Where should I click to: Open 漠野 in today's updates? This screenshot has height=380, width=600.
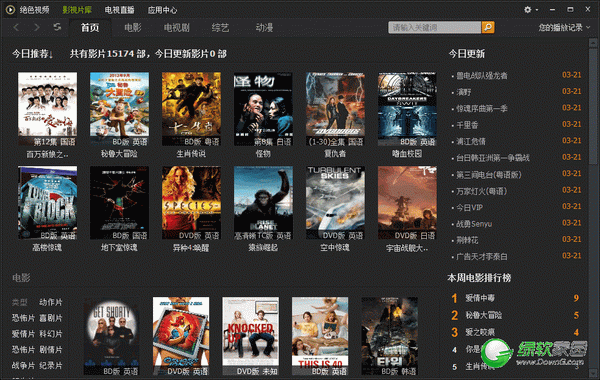pyautogui.click(x=464, y=92)
